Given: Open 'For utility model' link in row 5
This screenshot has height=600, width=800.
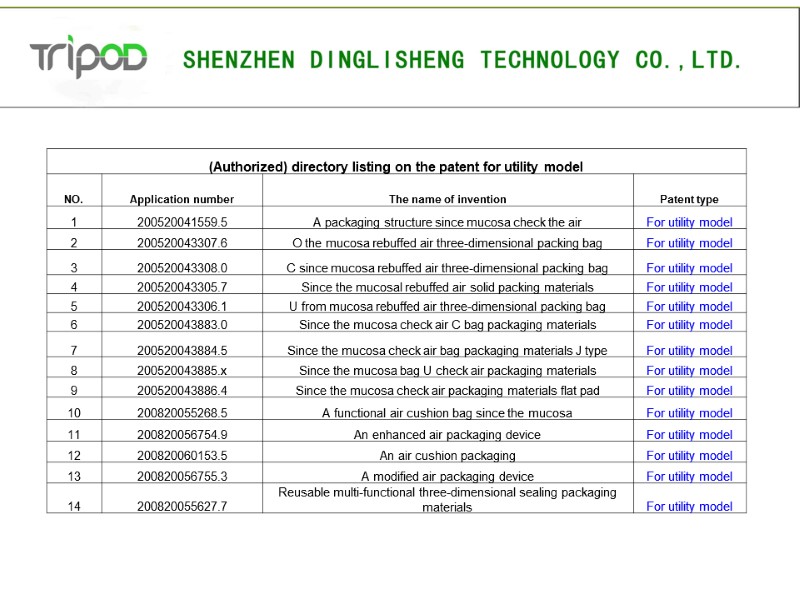Looking at the screenshot, I should [x=689, y=306].
